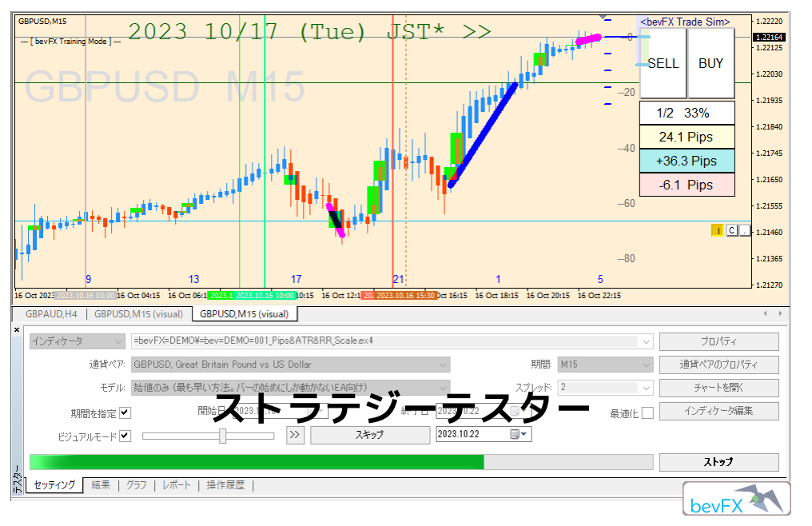The height and width of the screenshot is (526, 812).
Task: Click the '24.1 Pips' box
Action: (x=687, y=137)
